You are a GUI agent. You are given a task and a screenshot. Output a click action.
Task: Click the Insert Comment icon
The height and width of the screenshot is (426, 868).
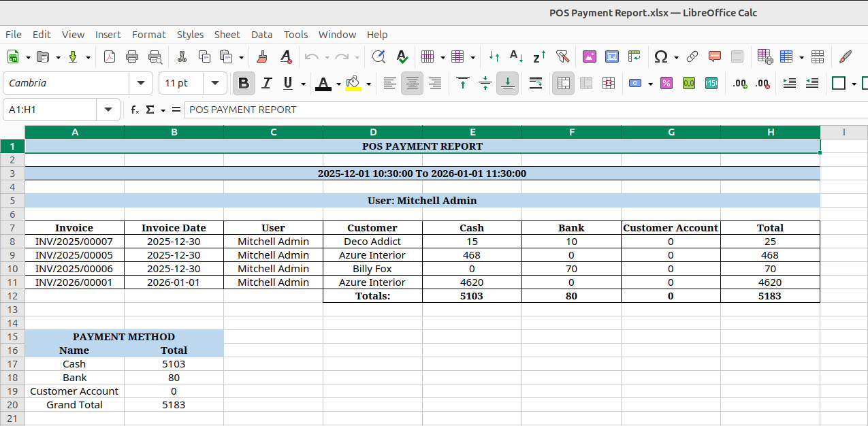(x=715, y=57)
